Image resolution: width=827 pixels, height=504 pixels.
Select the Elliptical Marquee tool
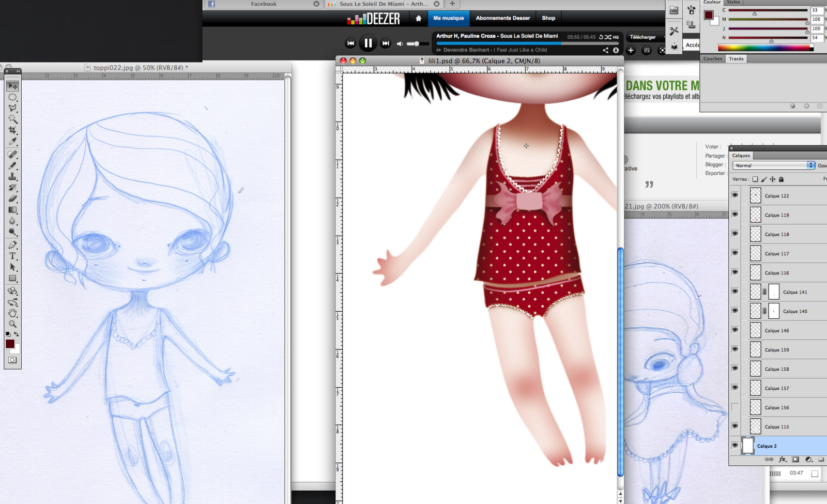click(x=13, y=97)
